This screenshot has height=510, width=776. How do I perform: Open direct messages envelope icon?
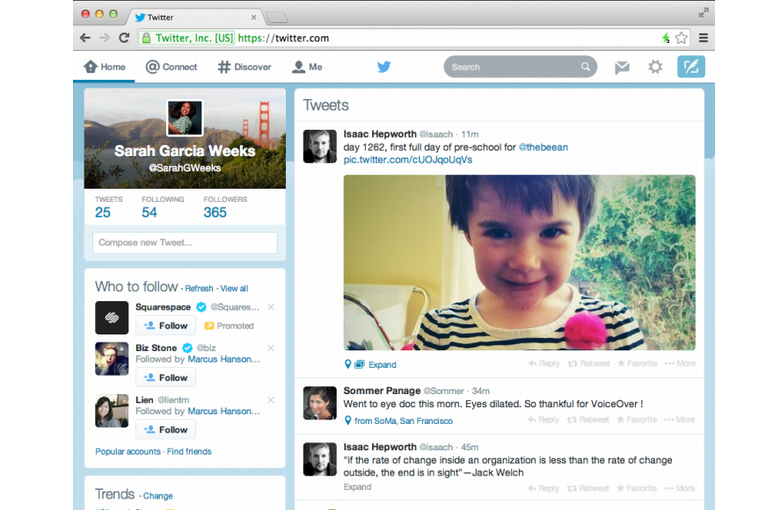click(622, 67)
